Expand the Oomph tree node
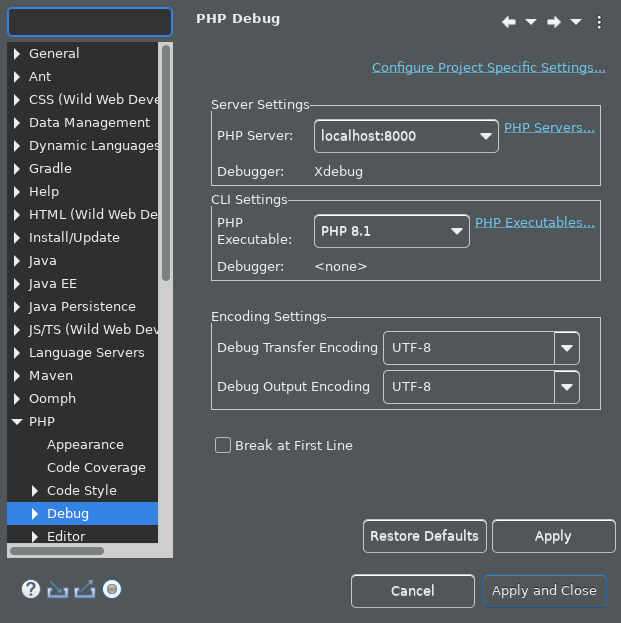621x623 pixels. (x=17, y=399)
